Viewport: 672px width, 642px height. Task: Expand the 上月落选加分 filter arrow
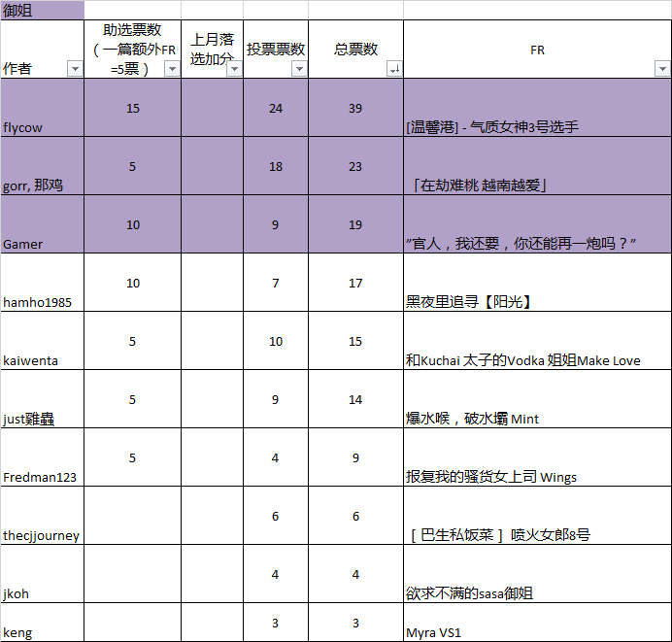pos(234,69)
